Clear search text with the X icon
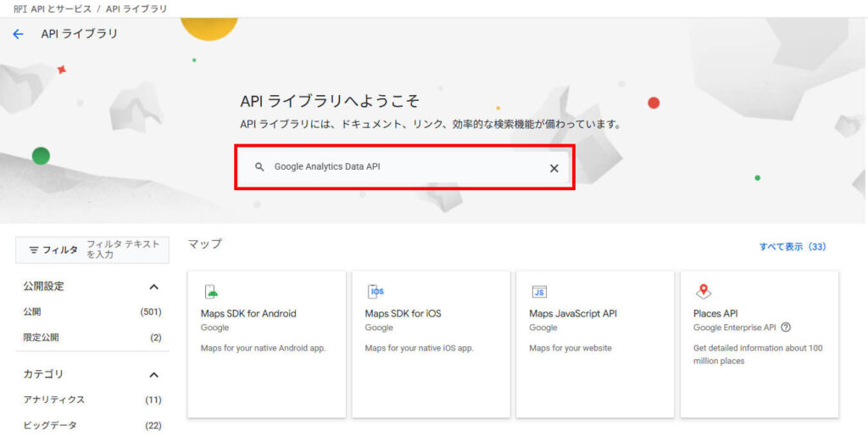Screen dimensions: 868x437 [554, 168]
